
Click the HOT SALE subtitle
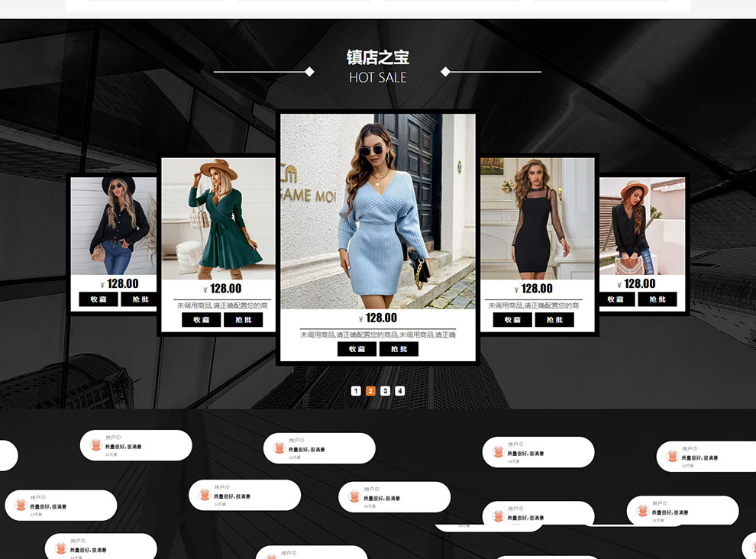(x=378, y=78)
